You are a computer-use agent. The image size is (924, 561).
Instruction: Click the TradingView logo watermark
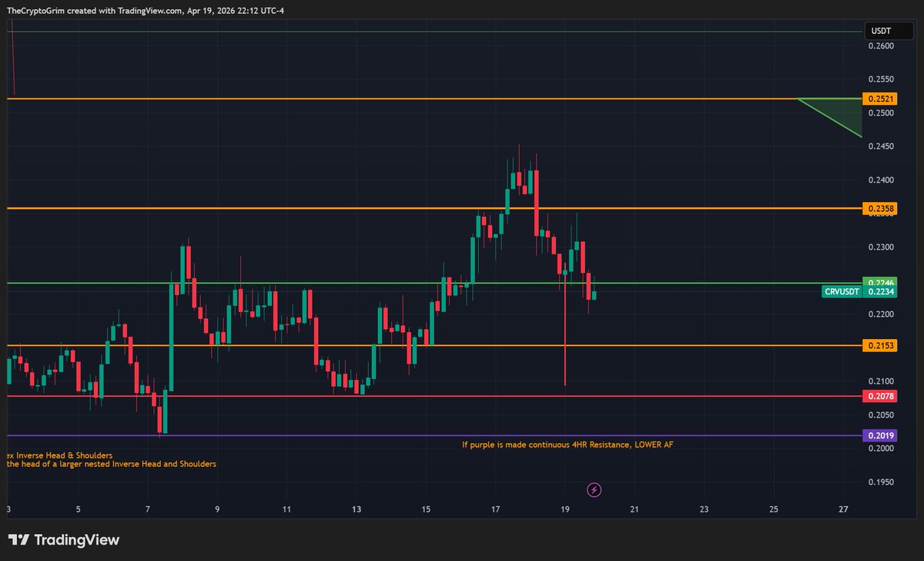point(62,540)
